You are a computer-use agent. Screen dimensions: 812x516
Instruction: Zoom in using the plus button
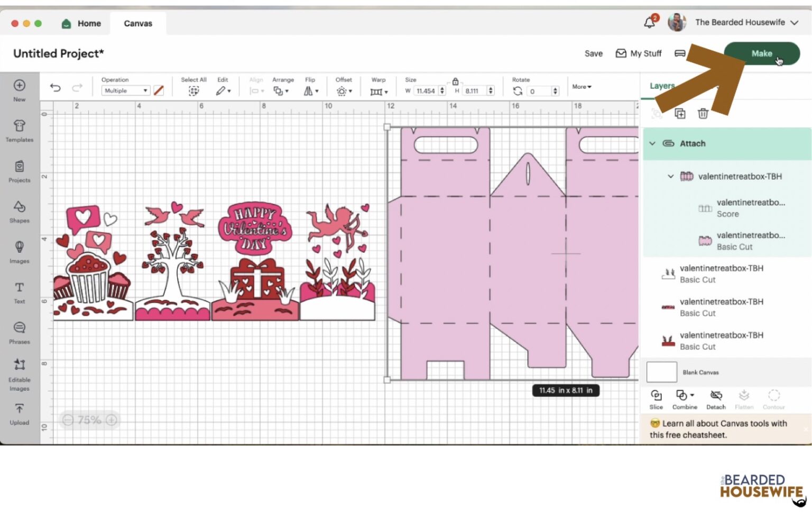click(x=112, y=420)
